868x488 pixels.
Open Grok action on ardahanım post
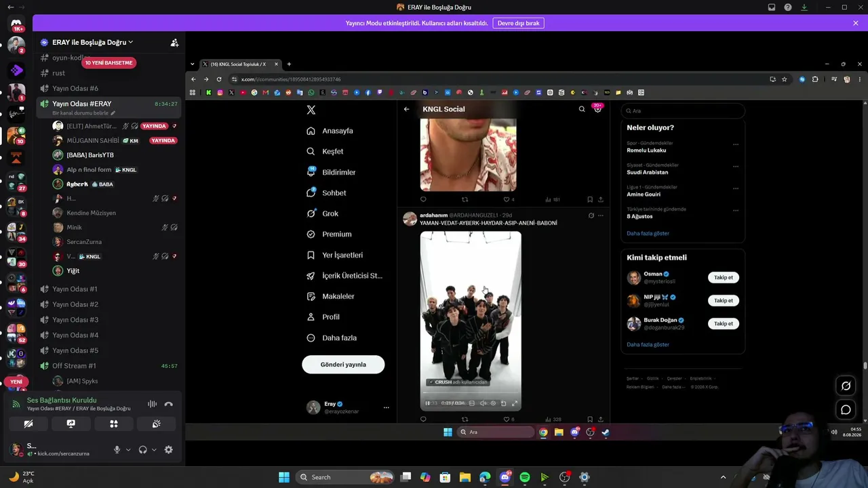[591, 216]
